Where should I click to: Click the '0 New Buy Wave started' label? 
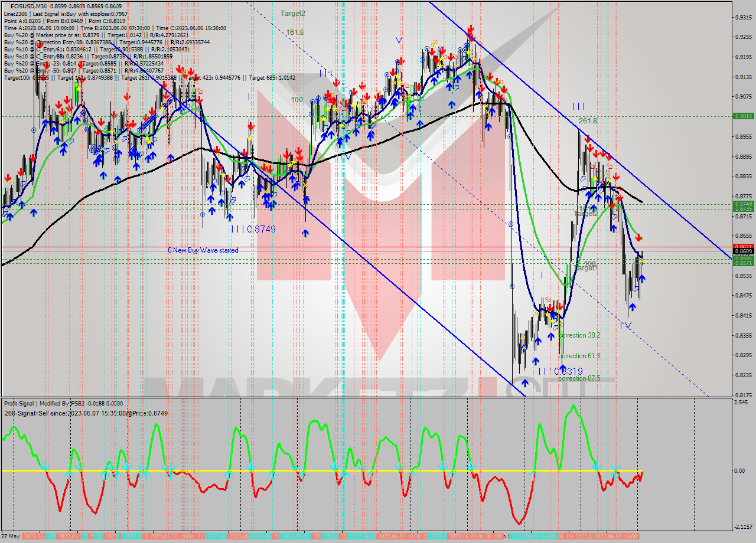pyautogui.click(x=203, y=250)
